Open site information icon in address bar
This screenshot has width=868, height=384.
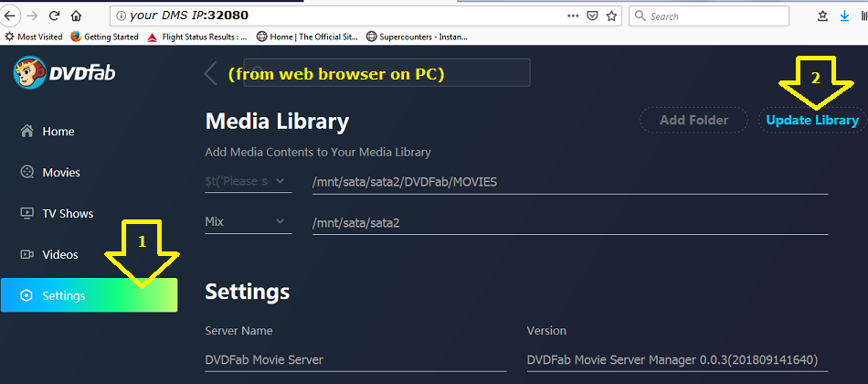122,16
